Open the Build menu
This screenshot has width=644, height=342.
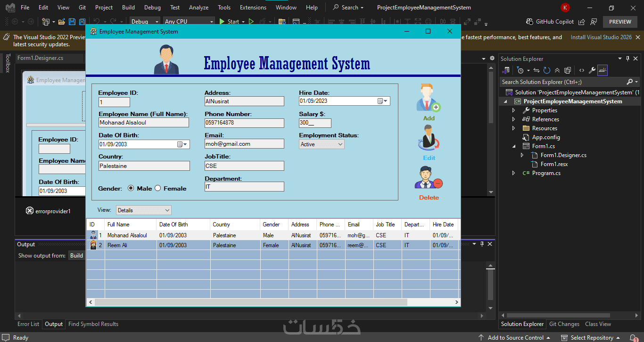point(128,8)
